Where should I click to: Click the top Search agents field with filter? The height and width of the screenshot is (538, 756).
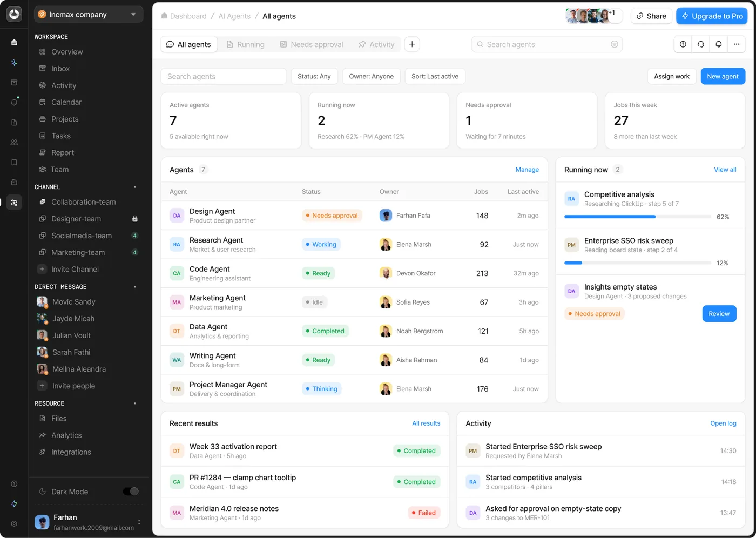coord(547,44)
